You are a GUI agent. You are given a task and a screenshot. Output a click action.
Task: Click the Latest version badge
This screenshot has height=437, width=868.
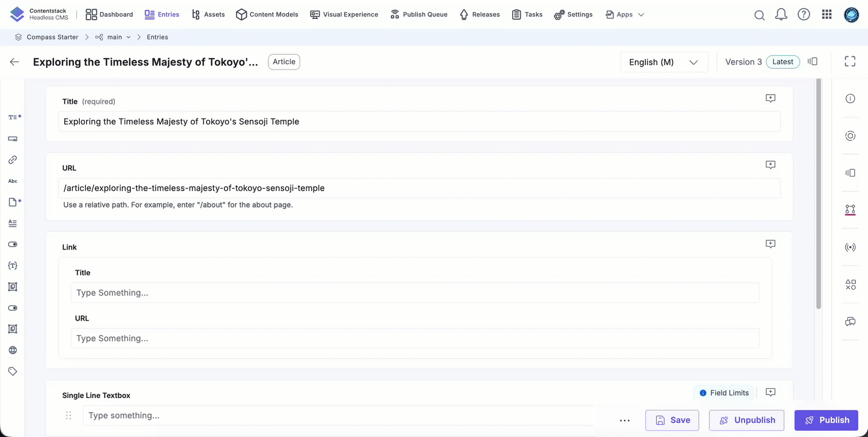coord(783,62)
